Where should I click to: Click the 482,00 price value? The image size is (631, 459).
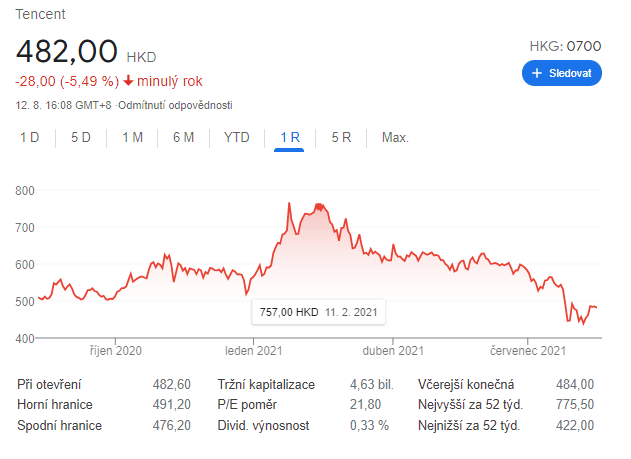click(x=66, y=52)
